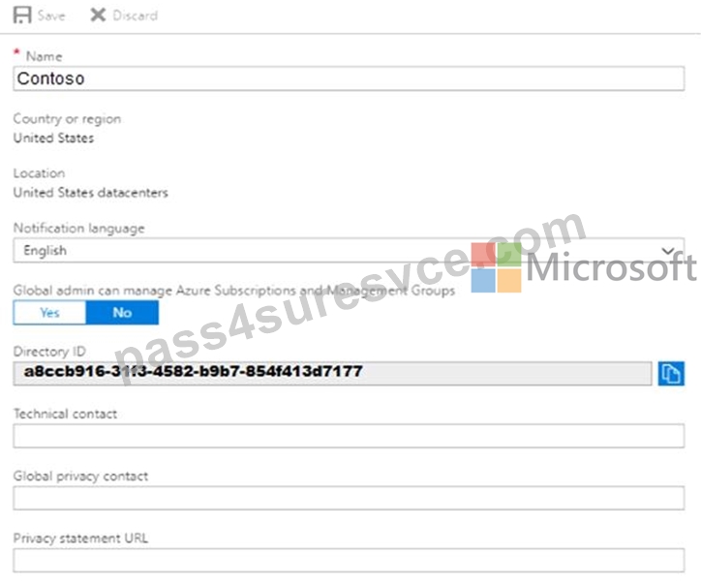Click the Technical contact input field

point(349,436)
